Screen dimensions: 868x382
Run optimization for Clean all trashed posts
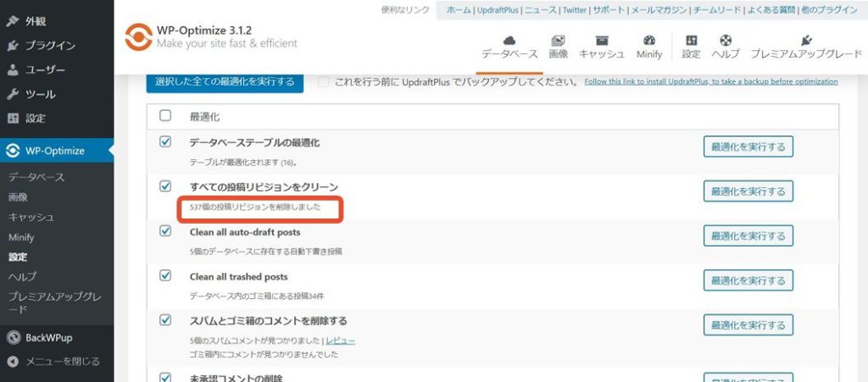click(x=748, y=280)
